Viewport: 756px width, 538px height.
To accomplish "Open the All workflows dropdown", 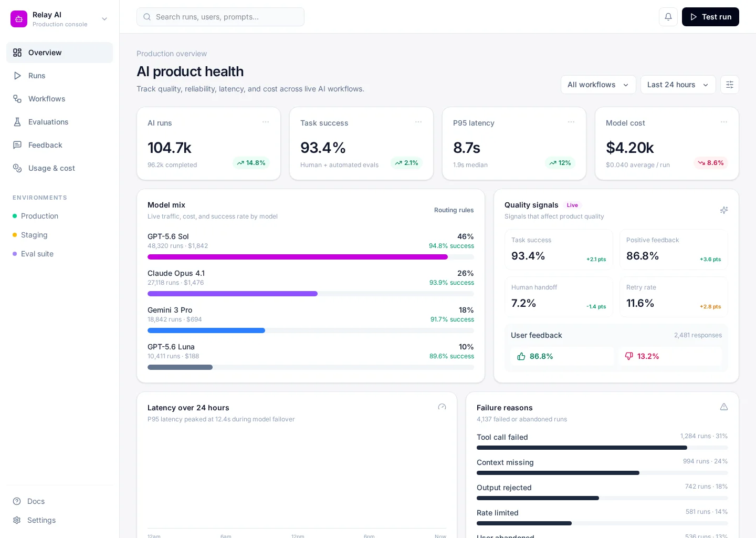I will [x=598, y=85].
